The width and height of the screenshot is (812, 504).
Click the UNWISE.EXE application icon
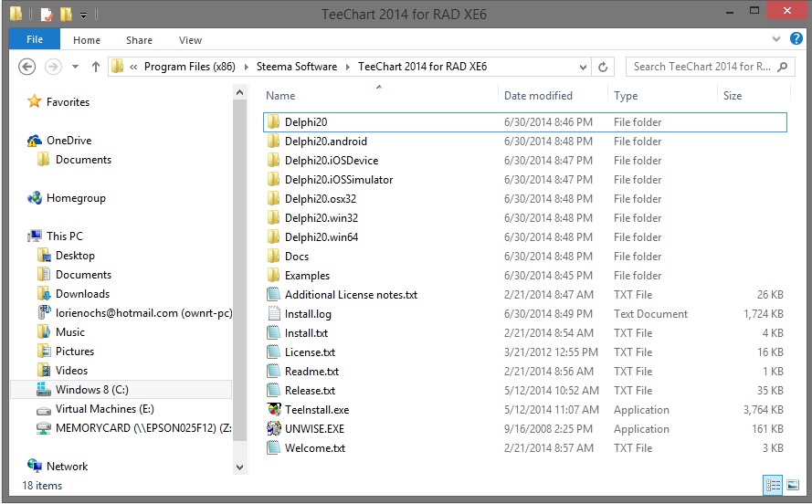[x=273, y=428]
